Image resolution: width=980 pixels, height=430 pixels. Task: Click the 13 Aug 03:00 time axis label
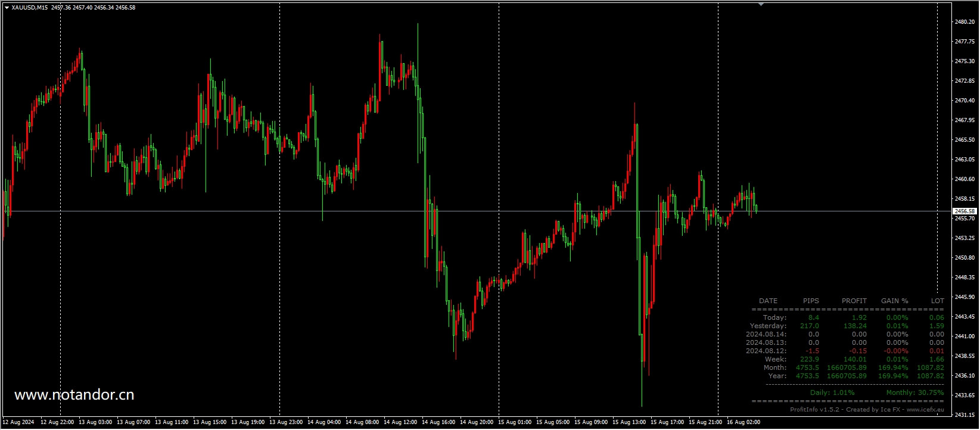95,422
